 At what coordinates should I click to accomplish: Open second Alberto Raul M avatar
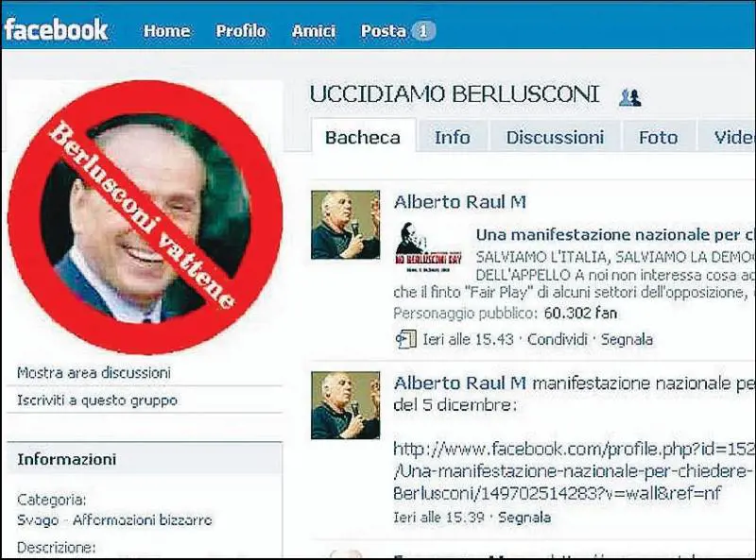click(345, 405)
